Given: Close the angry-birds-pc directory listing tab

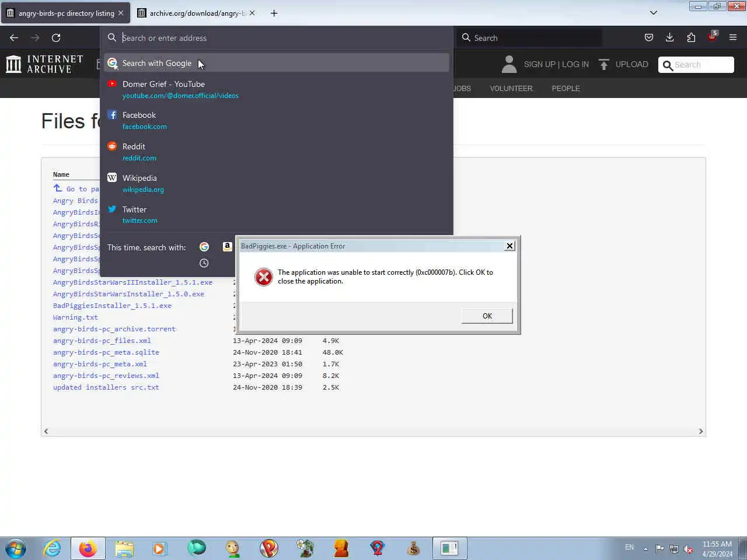Looking at the screenshot, I should tap(121, 13).
